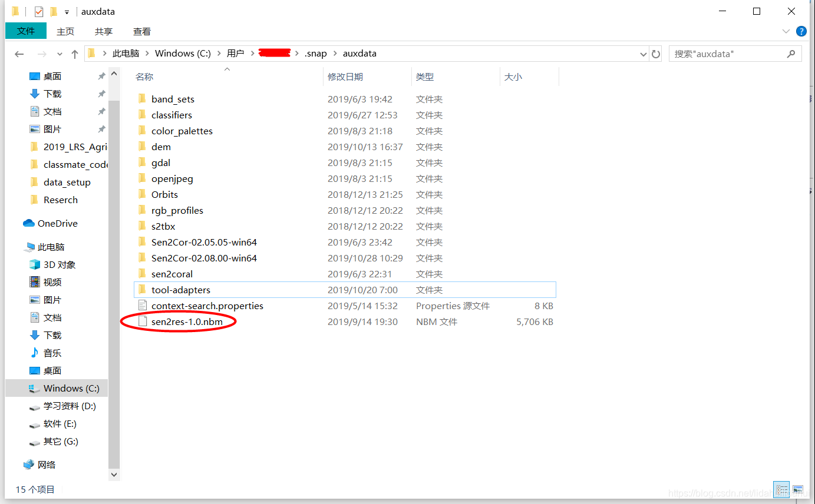Open pinned 下载 in Quick access
The image size is (815, 504).
(52, 94)
